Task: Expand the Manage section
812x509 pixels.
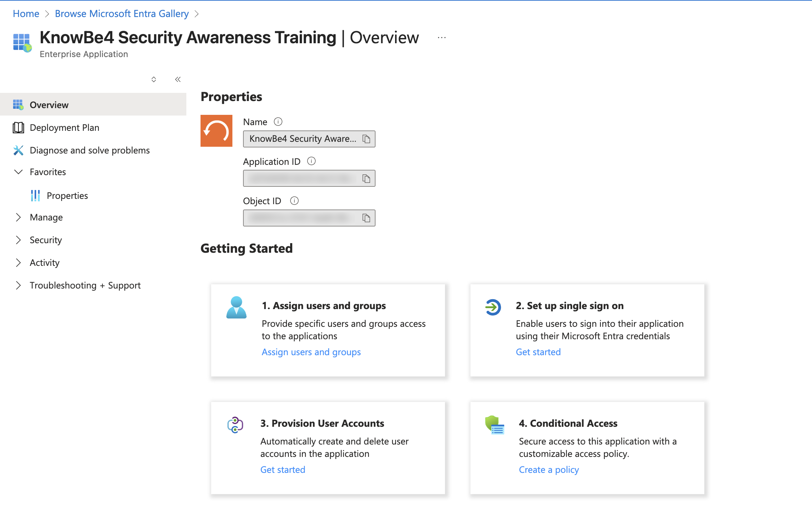Action: pos(19,217)
